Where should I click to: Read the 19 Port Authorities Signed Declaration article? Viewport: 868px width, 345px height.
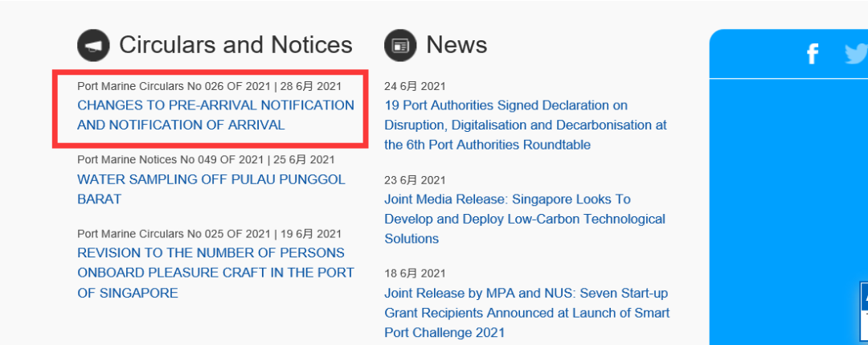pyautogui.click(x=526, y=125)
